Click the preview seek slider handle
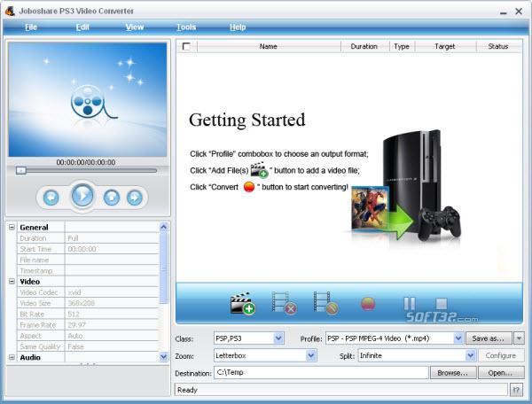This screenshot has width=532, height=404. (x=21, y=170)
